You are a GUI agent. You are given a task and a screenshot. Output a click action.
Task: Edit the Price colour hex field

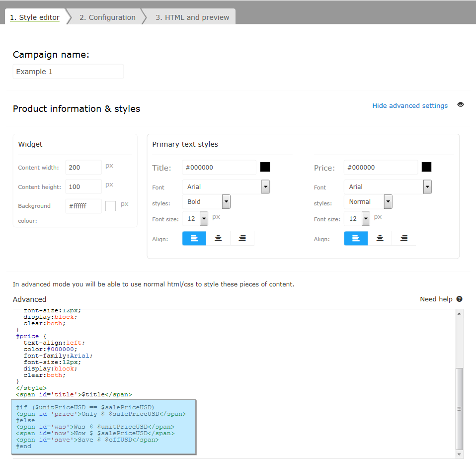[x=381, y=167]
